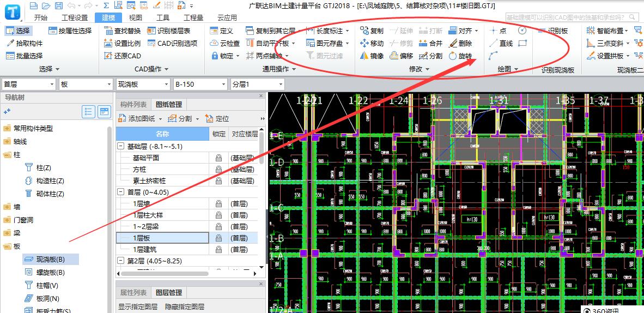This screenshot has width=644, height=313.
Task: Select the three-point arc drawing tool
Action: (x=493, y=56)
